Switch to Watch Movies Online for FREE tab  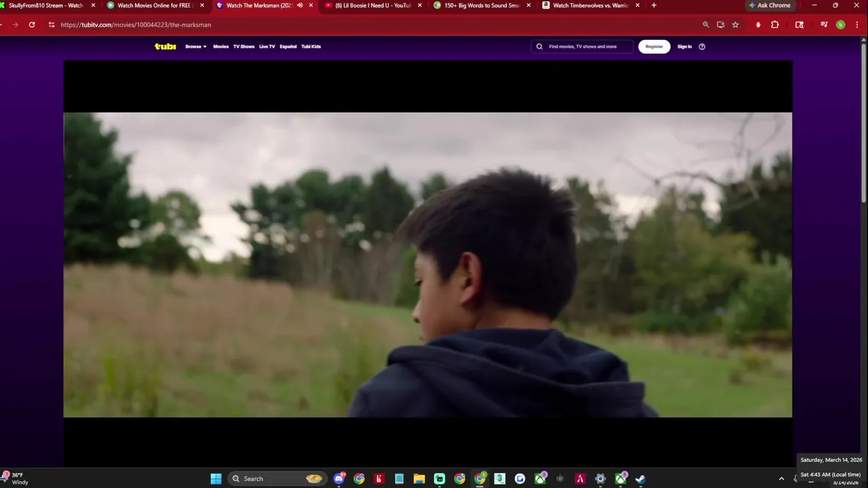[155, 5]
